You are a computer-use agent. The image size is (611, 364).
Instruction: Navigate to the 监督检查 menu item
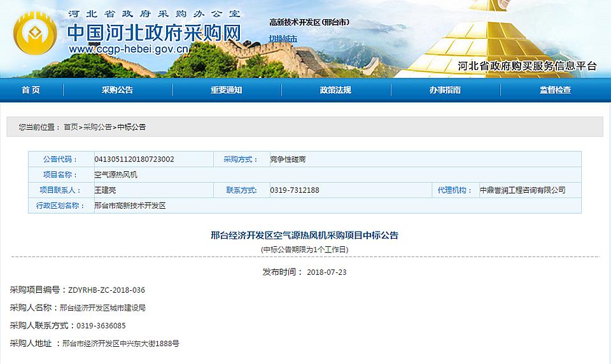555,90
